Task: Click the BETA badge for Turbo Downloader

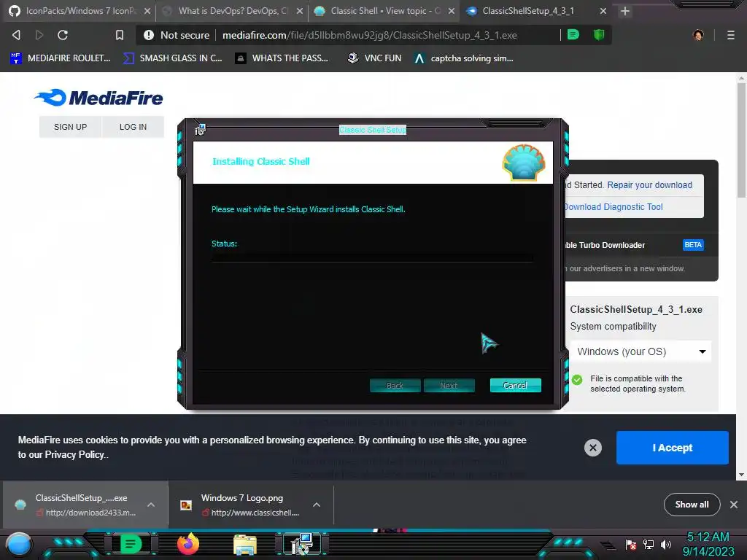Action: (x=693, y=245)
